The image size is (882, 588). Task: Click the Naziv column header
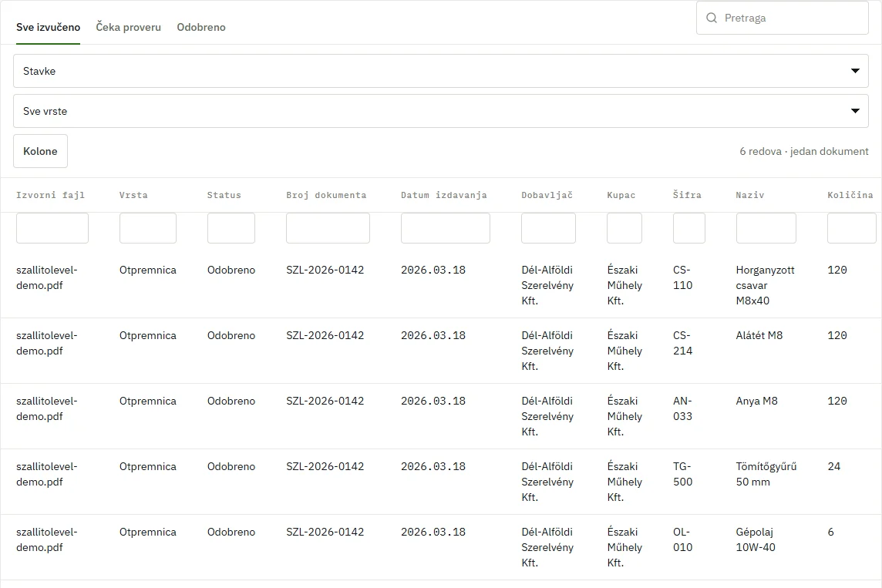pyautogui.click(x=750, y=195)
